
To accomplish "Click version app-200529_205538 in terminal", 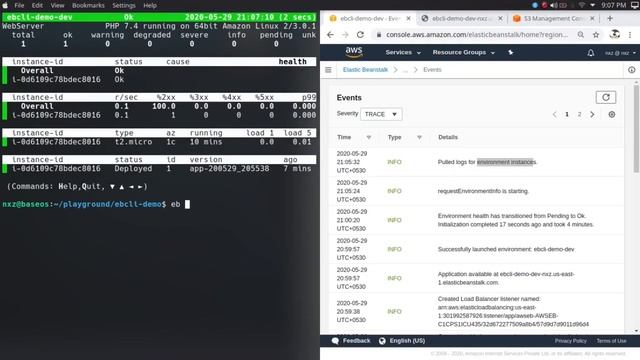I will coord(229,169).
